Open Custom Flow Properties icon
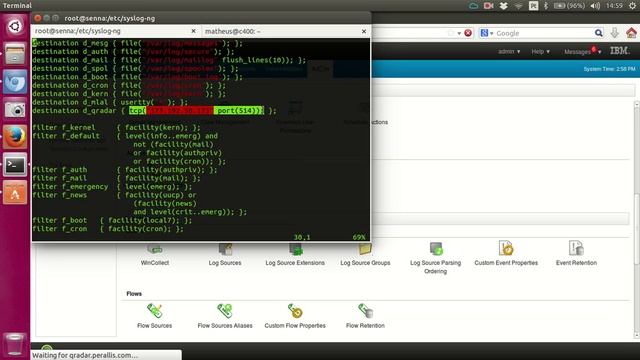This screenshot has width=640, height=360. point(295,311)
